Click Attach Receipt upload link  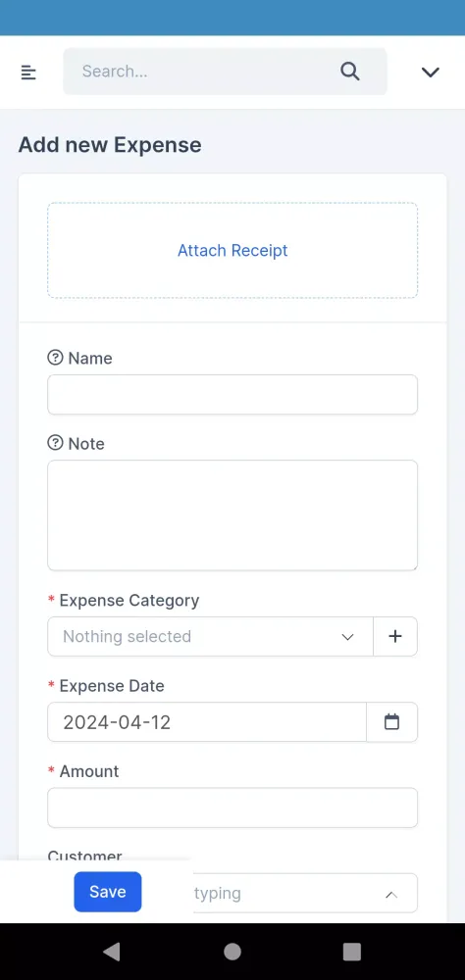click(x=232, y=250)
